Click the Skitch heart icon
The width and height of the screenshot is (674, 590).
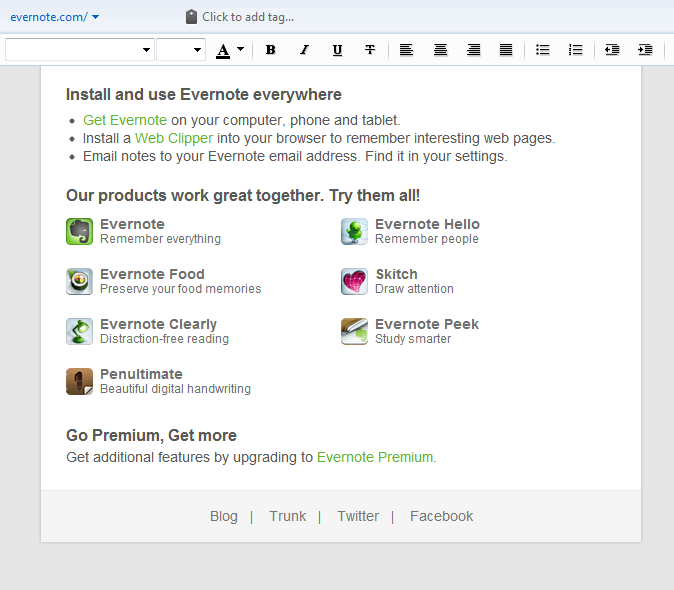coord(354,281)
